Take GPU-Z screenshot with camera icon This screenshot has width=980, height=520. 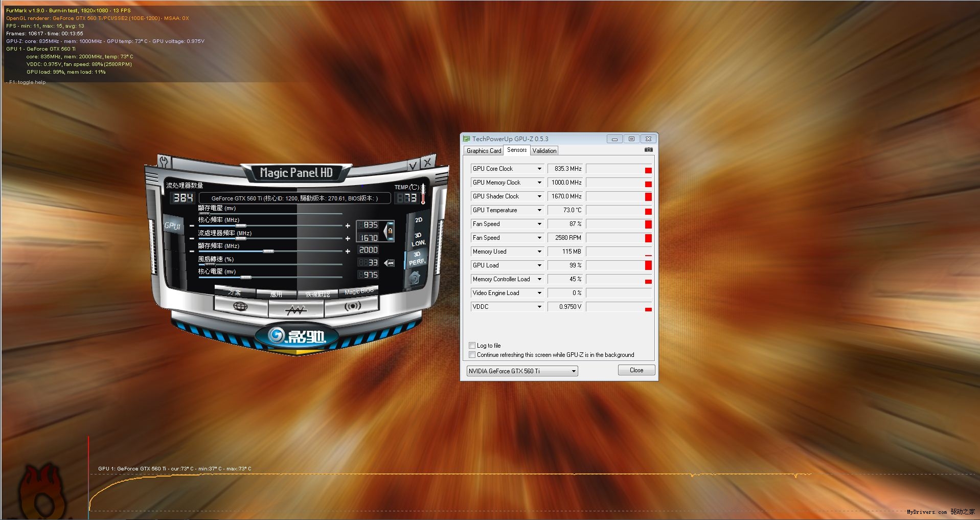point(648,150)
